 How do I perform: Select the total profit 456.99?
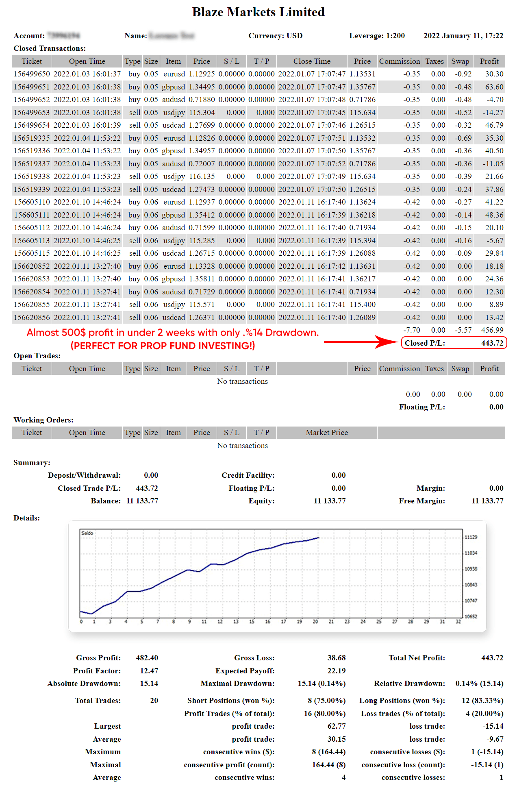pos(492,330)
